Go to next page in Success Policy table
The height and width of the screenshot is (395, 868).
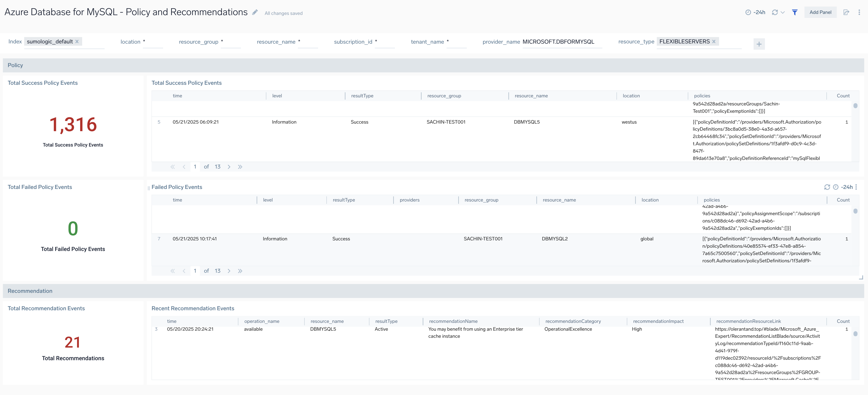[229, 167]
